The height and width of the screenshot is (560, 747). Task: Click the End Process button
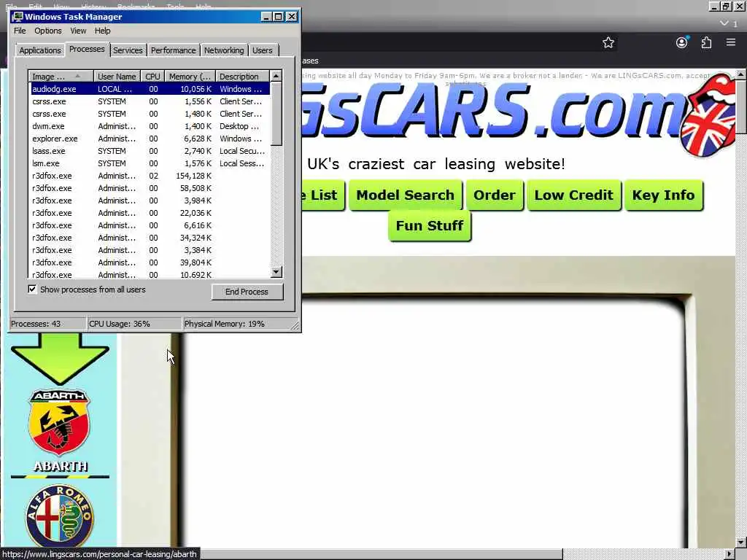tap(247, 292)
